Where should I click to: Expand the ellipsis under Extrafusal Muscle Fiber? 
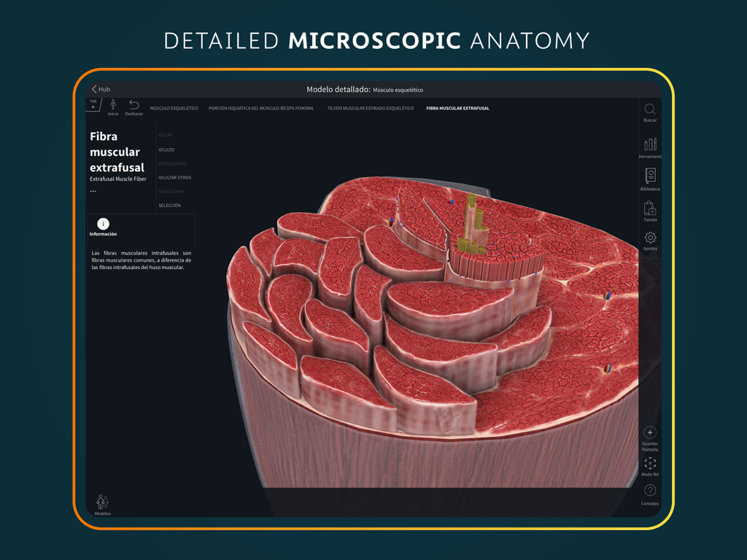(93, 190)
